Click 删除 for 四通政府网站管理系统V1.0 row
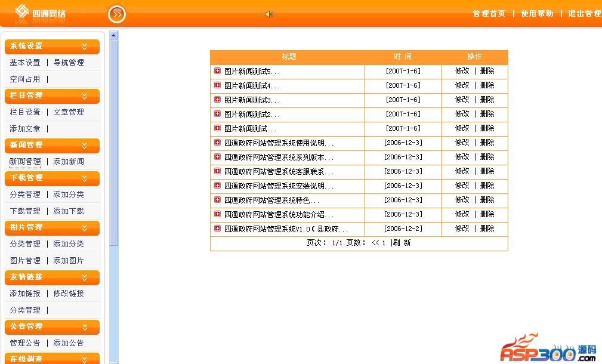The height and width of the screenshot is (364, 602). pyautogui.click(x=487, y=228)
